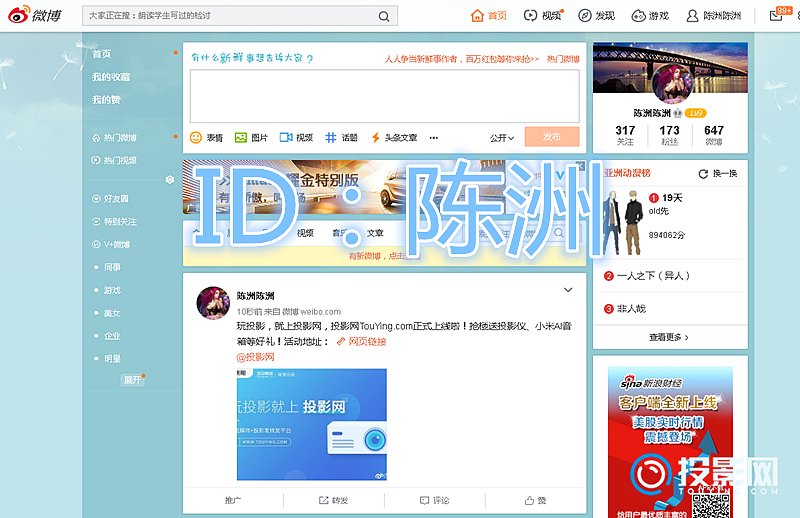Open more compose options ellipsis

(x=434, y=138)
